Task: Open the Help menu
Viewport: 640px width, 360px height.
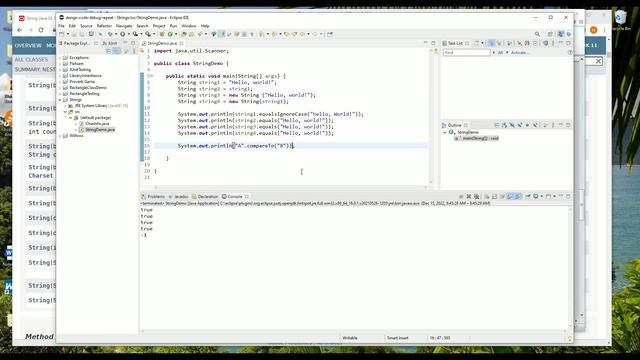Action: click(x=205, y=26)
